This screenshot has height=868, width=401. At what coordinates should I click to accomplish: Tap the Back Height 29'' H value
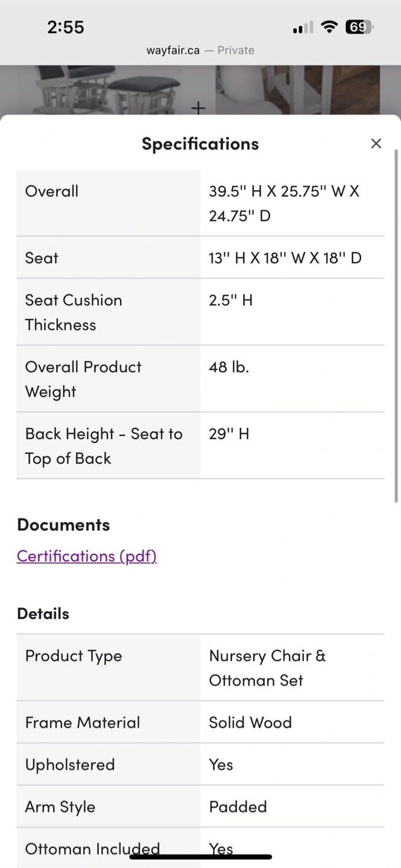229,434
